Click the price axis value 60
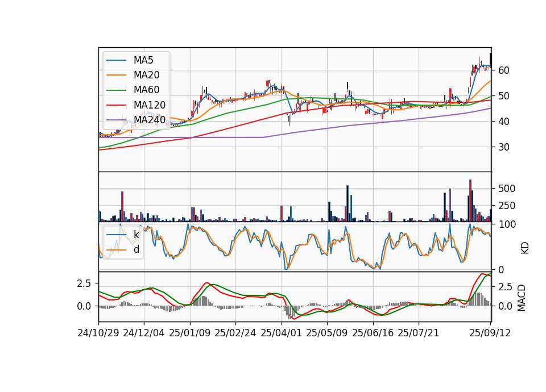 coord(504,70)
